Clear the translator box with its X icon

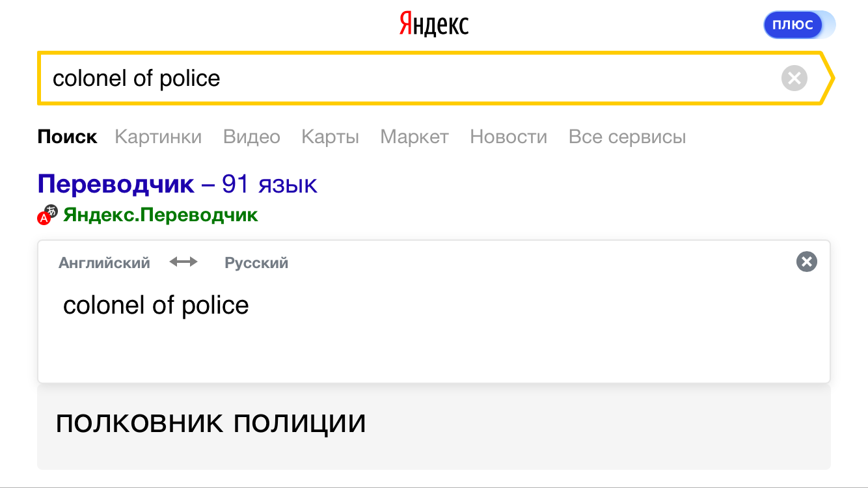(x=806, y=262)
